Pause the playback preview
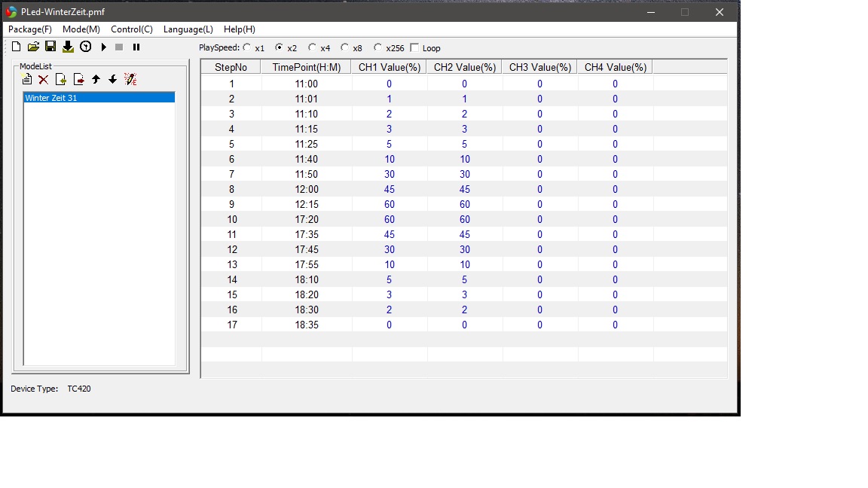 pyautogui.click(x=136, y=47)
